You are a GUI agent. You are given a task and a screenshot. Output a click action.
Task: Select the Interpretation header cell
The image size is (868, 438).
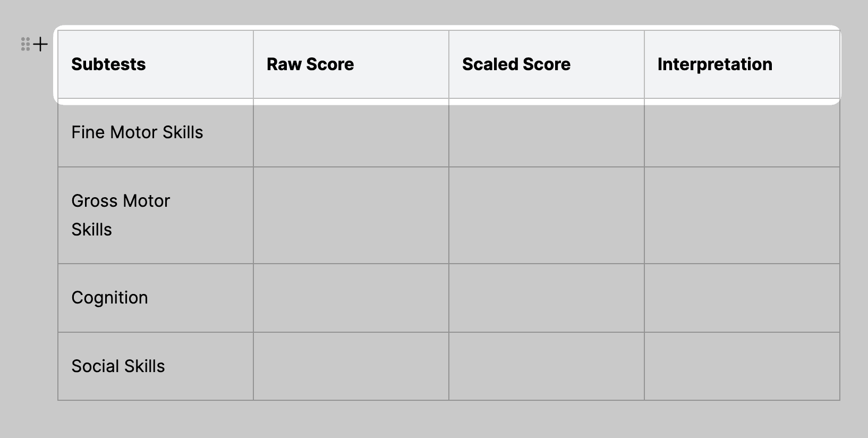click(x=742, y=64)
